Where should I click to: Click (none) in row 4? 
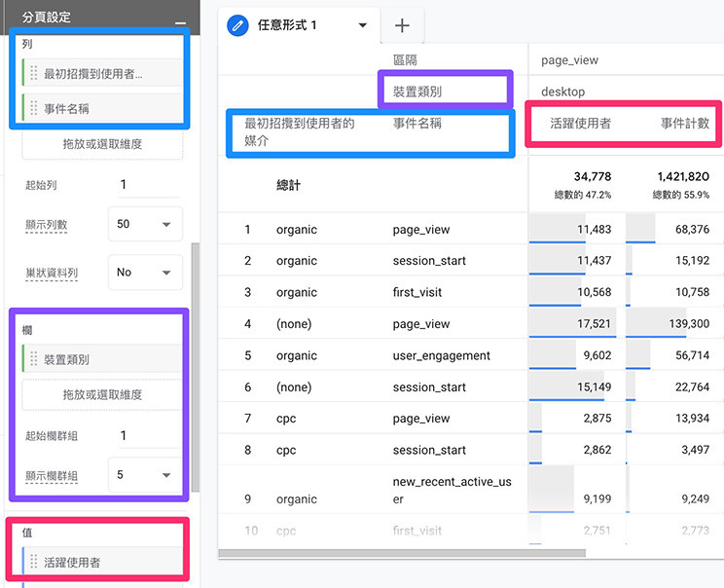[x=294, y=324]
